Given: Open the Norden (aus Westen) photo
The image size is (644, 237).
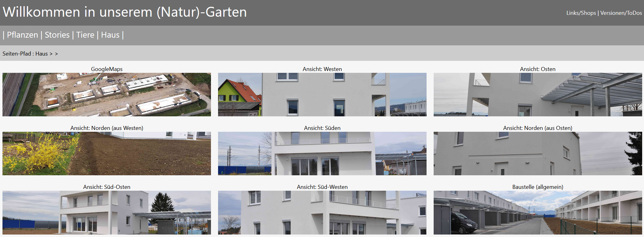Looking at the screenshot, I should point(107,153).
